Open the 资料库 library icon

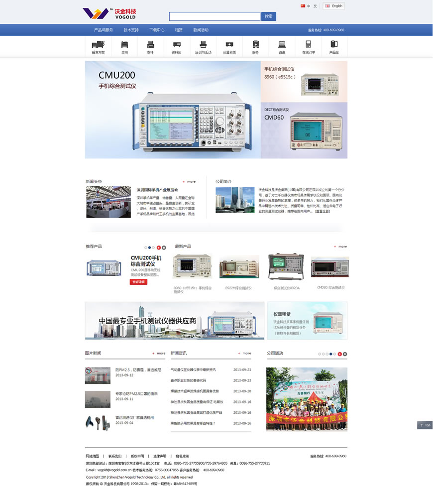177,47
